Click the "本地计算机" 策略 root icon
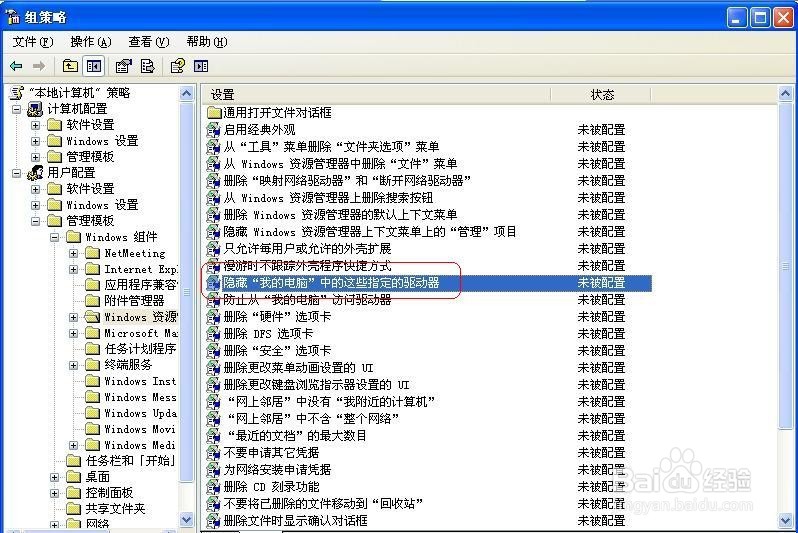 17,93
